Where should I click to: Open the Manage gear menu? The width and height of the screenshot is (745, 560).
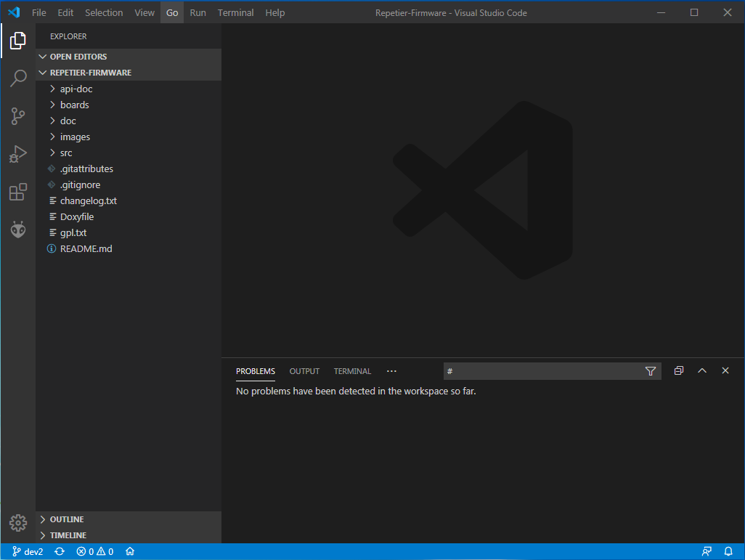[18, 523]
